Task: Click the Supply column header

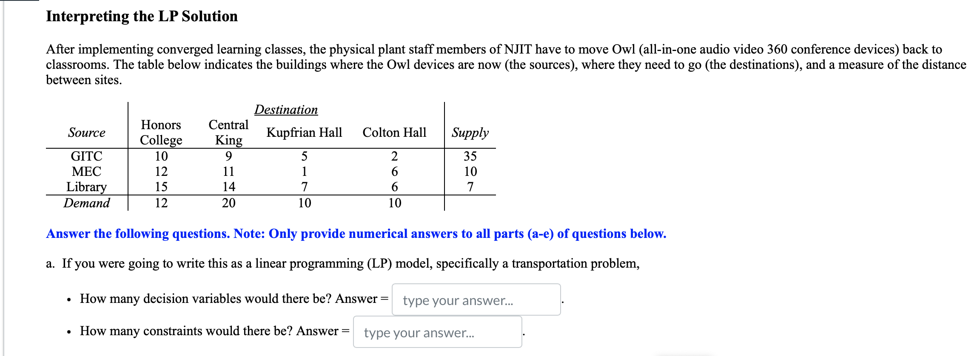Action: (x=470, y=133)
